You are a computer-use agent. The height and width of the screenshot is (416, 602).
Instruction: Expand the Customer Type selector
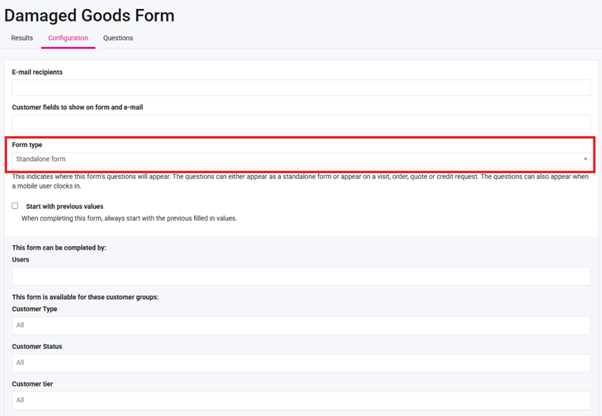[x=300, y=325]
